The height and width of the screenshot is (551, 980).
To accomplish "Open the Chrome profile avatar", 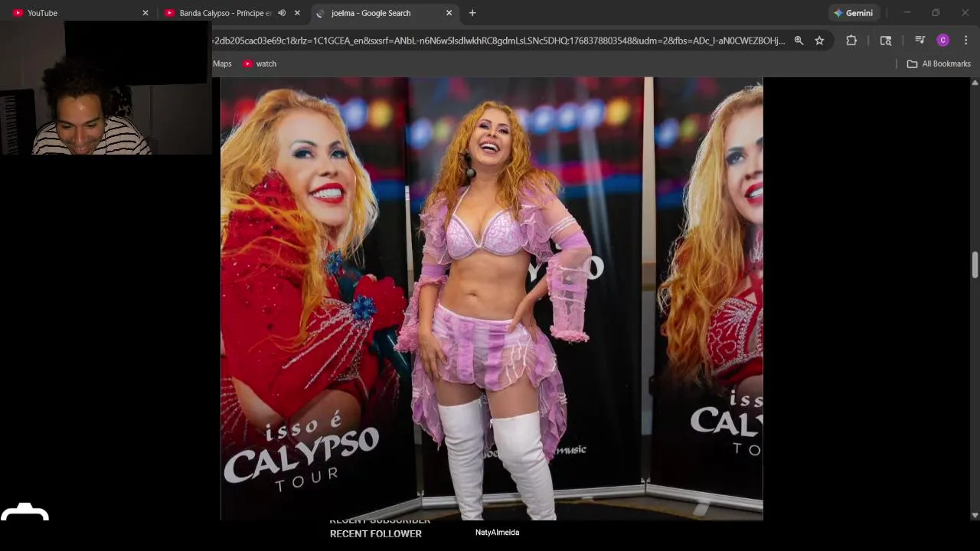I will tap(943, 41).
